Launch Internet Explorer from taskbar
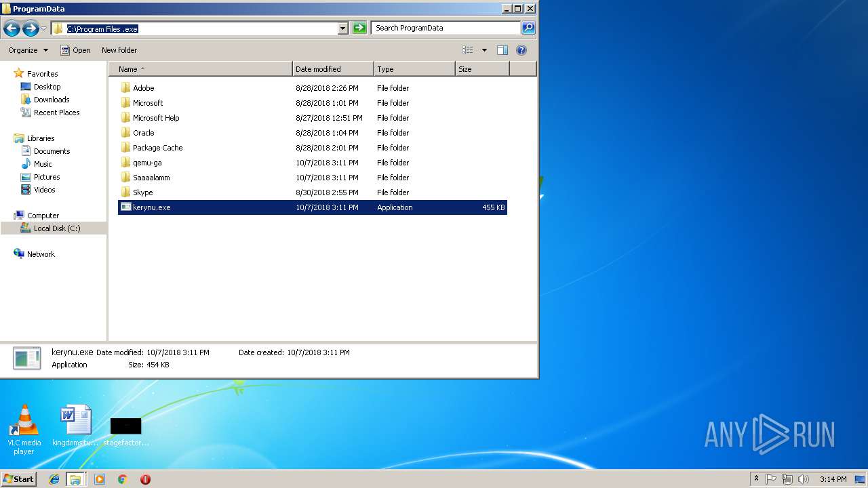The image size is (868, 488). click(54, 479)
